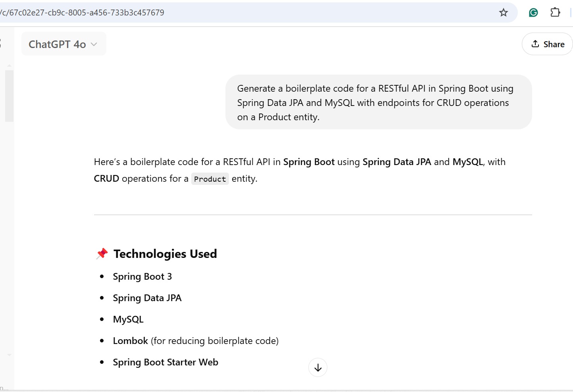
Task: Select the "Spring Data JPA" list item
Action: (147, 298)
